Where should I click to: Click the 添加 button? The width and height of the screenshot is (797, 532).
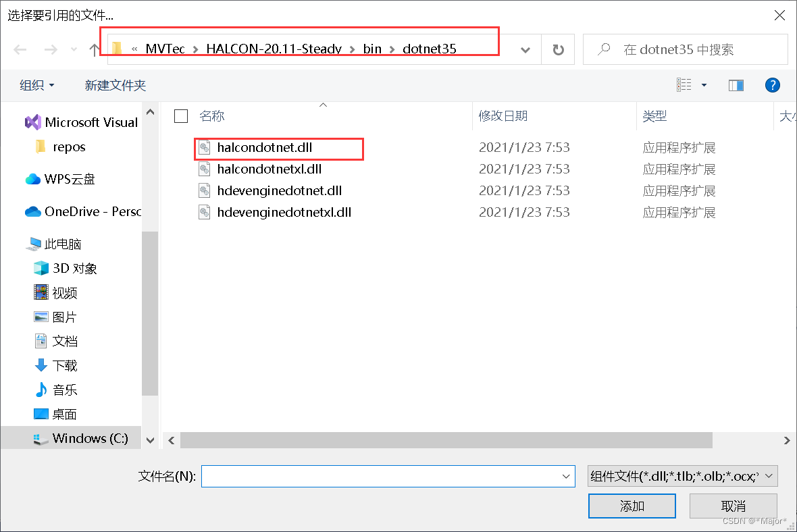pyautogui.click(x=632, y=506)
